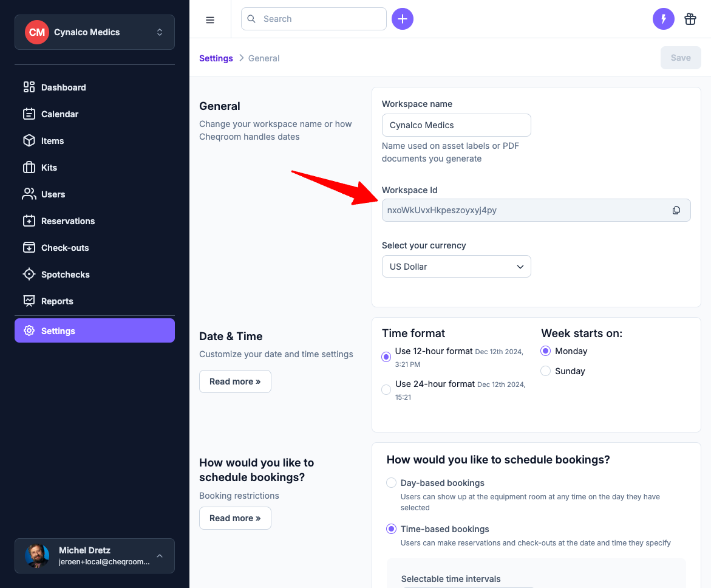711x588 pixels.
Task: Select Use 24-hour format option
Action: (386, 390)
